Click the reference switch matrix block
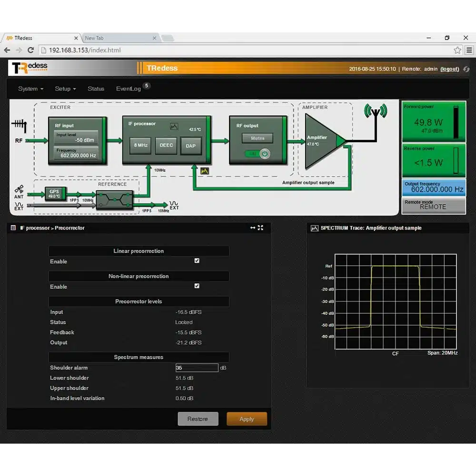The width and height of the screenshot is (476, 476). click(114, 200)
